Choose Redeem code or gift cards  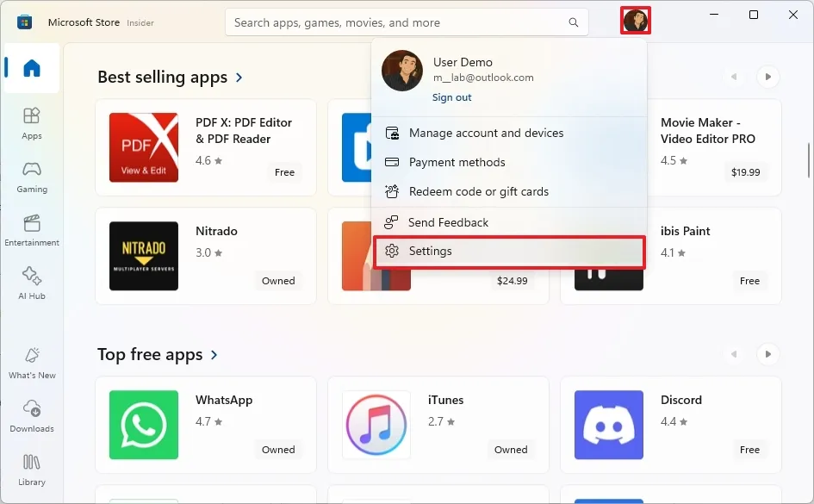477,191
